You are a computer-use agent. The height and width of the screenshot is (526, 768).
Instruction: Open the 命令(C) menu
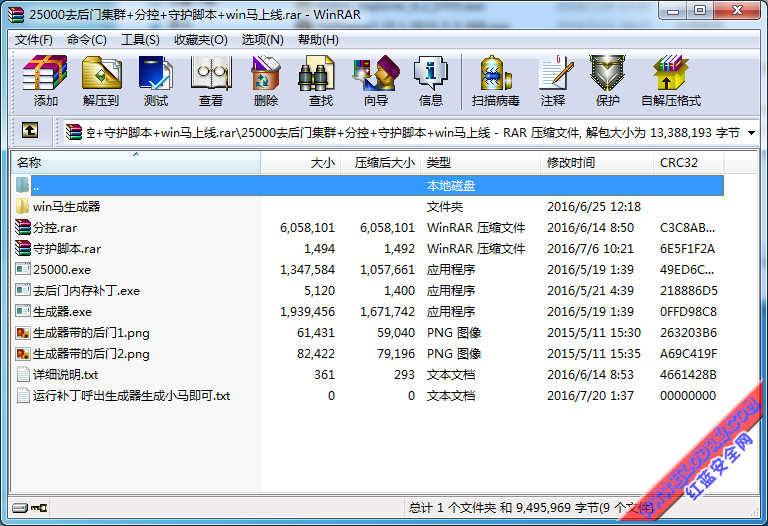coord(87,40)
